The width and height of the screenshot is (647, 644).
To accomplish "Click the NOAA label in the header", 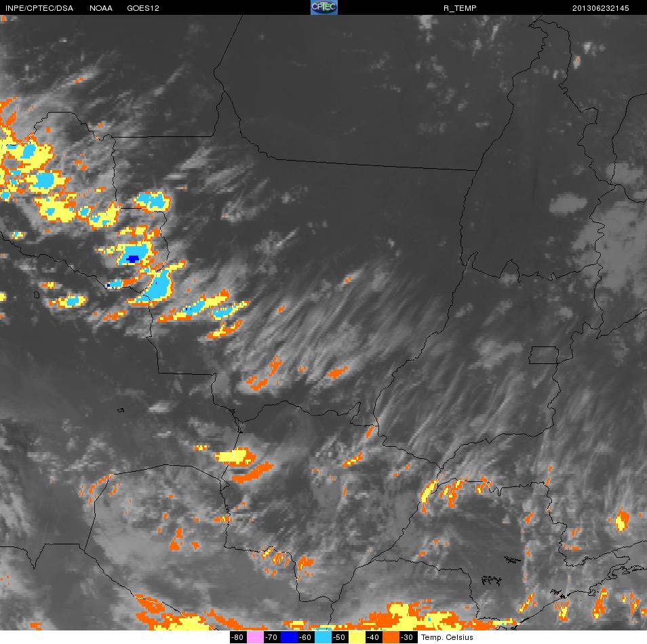I will (x=100, y=8).
